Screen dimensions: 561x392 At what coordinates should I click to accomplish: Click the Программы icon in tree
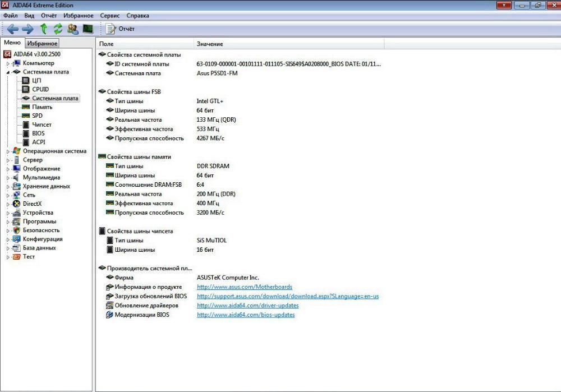[16, 222]
